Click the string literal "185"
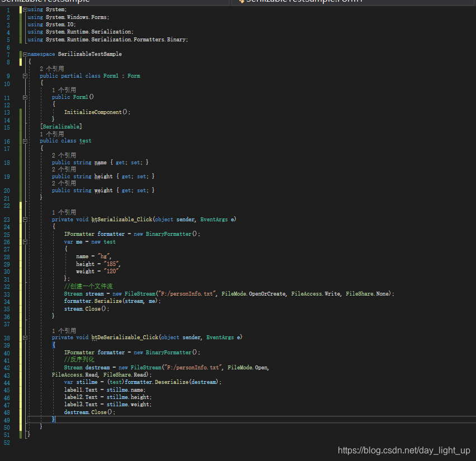This screenshot has width=476, height=461. (x=111, y=264)
